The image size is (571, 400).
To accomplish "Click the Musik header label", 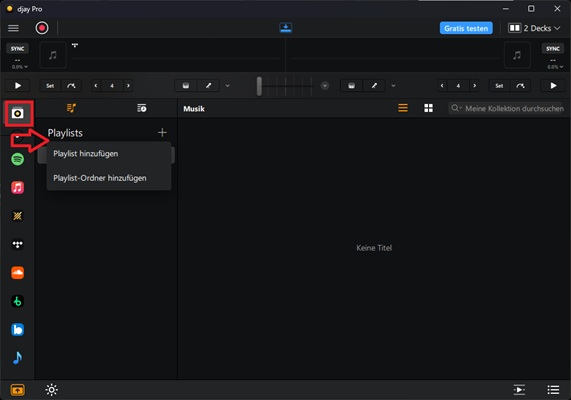I will (194, 109).
